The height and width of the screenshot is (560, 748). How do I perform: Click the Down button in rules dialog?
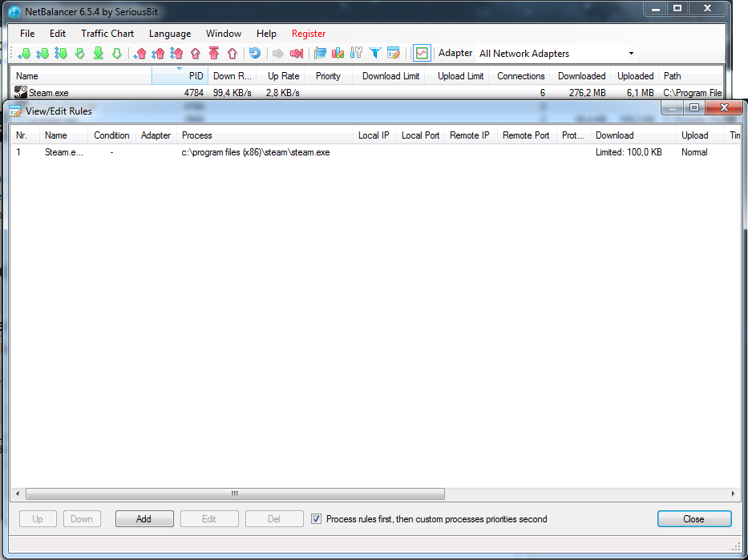(82, 519)
